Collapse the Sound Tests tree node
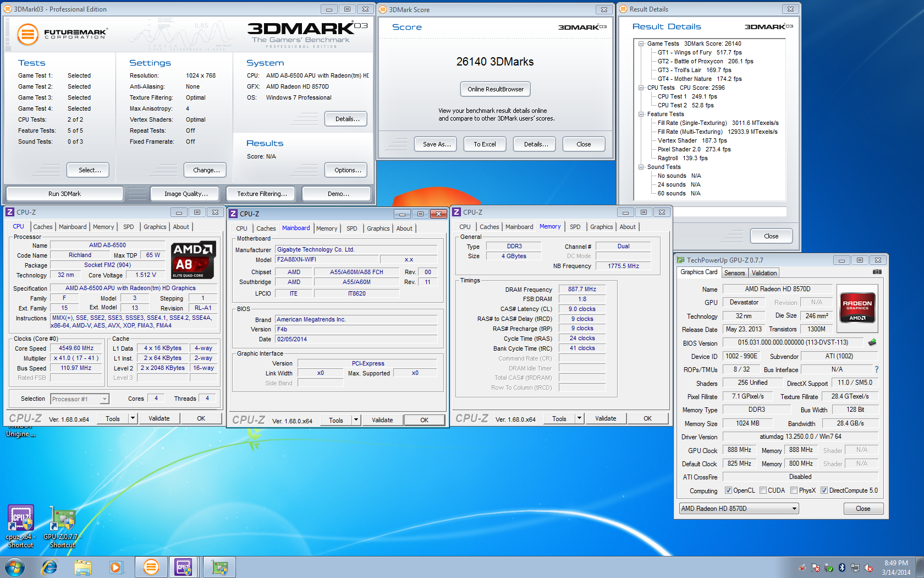Image resolution: width=924 pixels, height=578 pixels. [x=641, y=167]
